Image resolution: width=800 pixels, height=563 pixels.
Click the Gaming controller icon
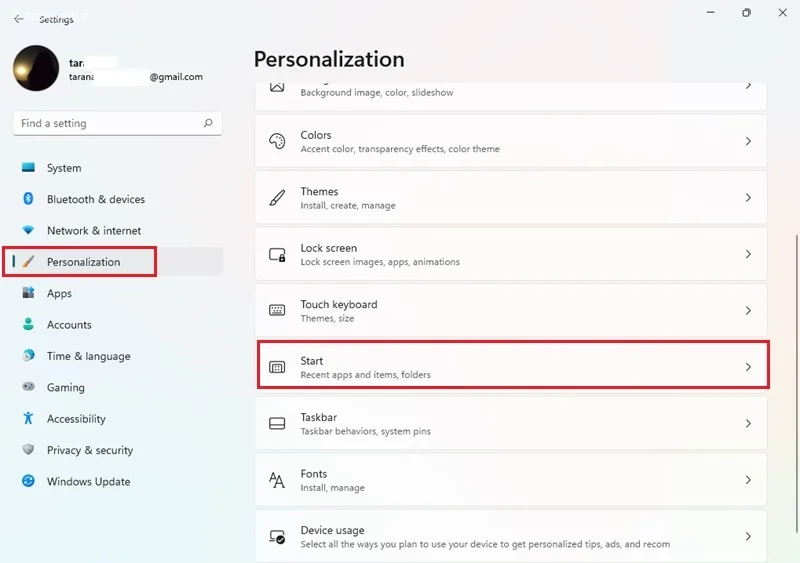[28, 387]
